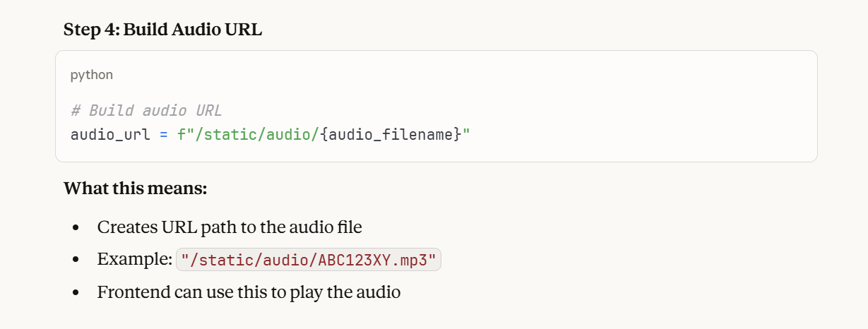Click the equals sign in the code
Image resolution: width=868 pixels, height=329 pixels.
tap(163, 133)
